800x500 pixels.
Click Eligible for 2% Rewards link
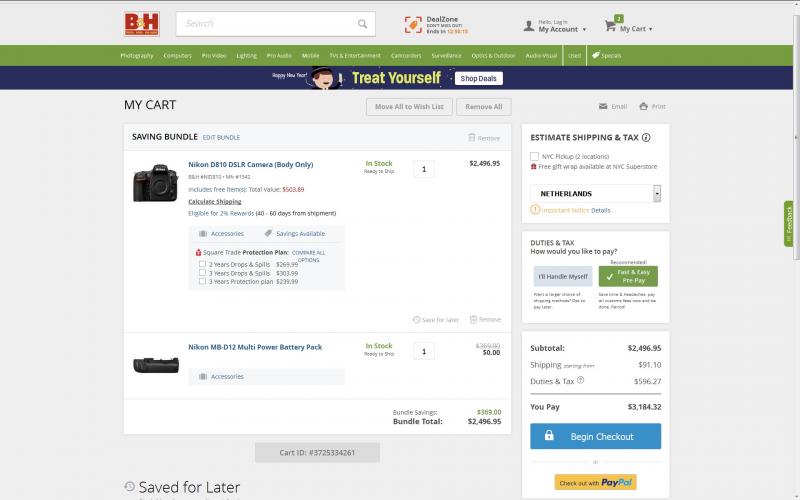(221, 213)
